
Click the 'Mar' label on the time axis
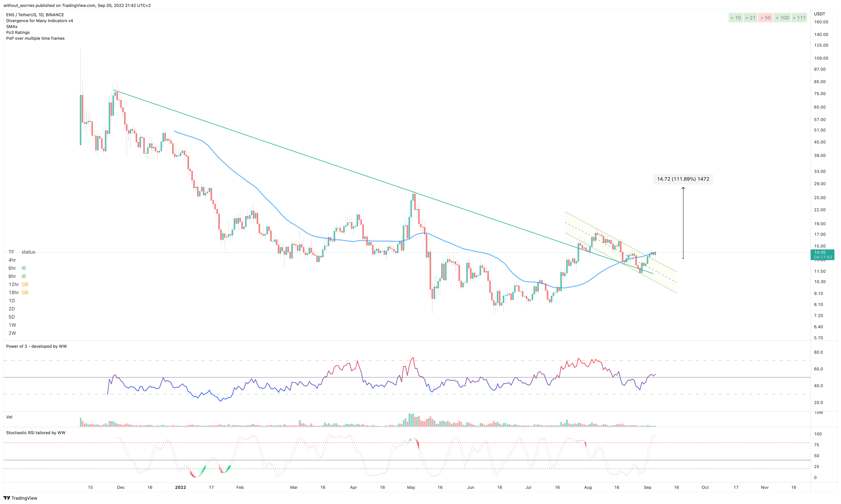pyautogui.click(x=294, y=487)
